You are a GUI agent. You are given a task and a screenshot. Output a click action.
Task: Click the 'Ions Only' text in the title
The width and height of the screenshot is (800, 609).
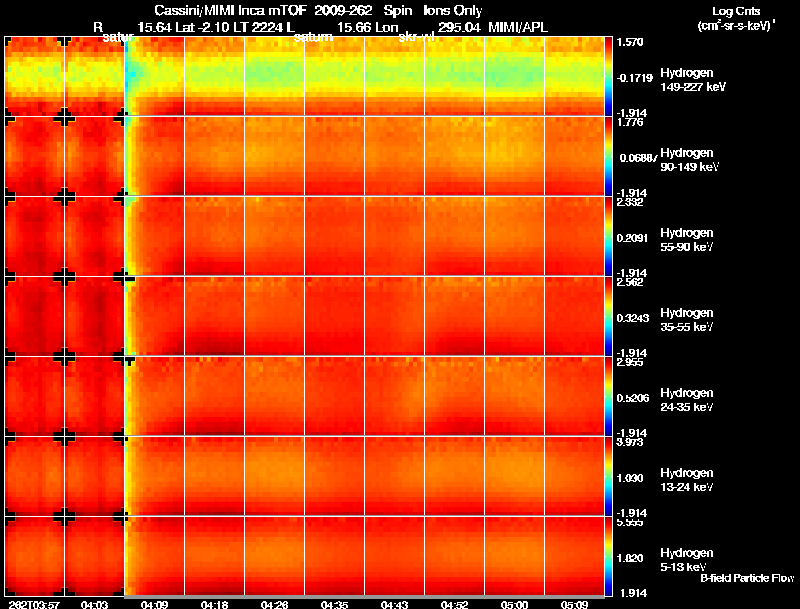(453, 10)
